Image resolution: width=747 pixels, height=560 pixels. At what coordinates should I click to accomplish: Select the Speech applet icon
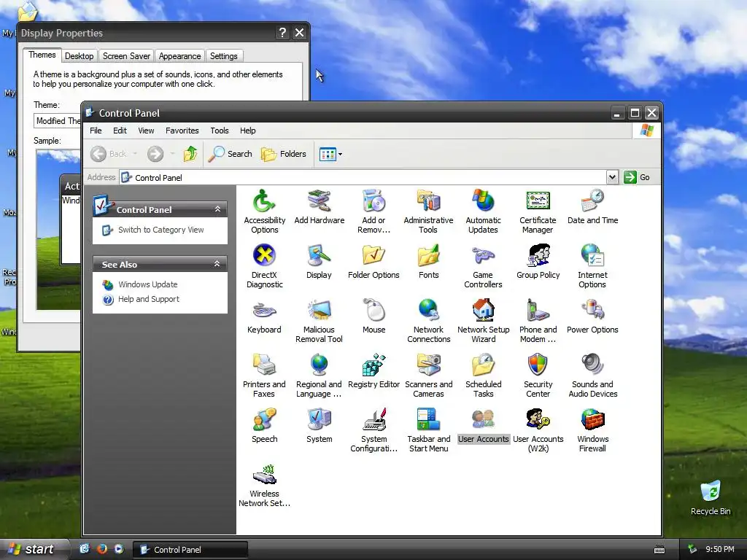tap(264, 420)
